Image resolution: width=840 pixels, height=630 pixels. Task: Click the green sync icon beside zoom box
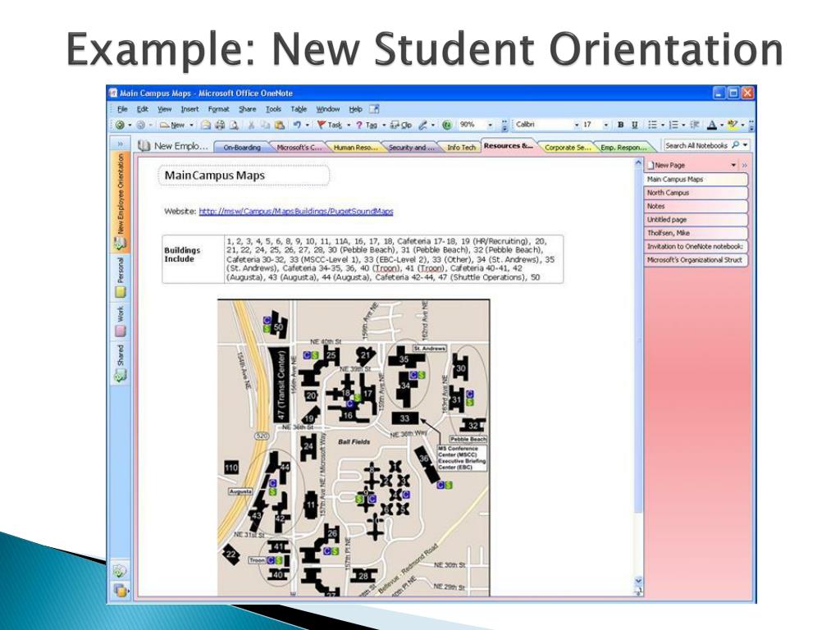(x=447, y=125)
